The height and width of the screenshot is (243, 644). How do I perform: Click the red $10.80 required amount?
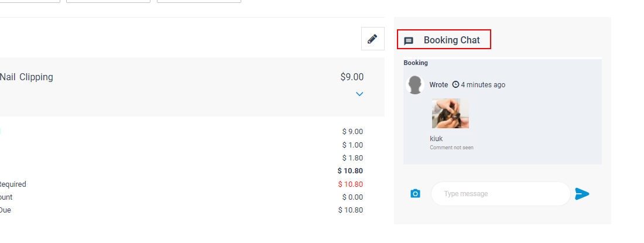tap(350, 184)
